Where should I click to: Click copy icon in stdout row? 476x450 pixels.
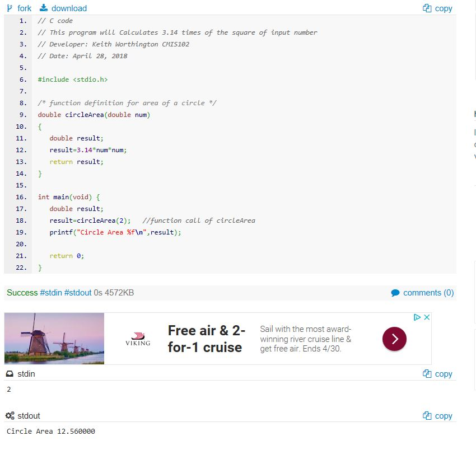pyautogui.click(x=427, y=415)
